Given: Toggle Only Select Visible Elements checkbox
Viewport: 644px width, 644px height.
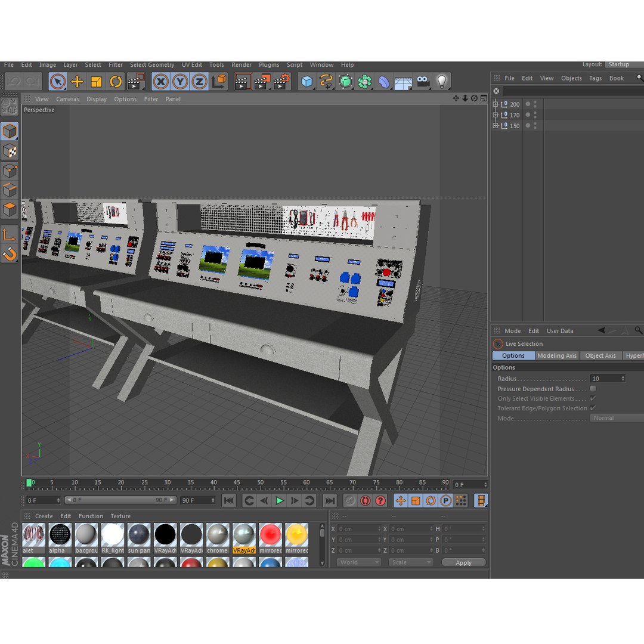Looking at the screenshot, I should pos(593,398).
